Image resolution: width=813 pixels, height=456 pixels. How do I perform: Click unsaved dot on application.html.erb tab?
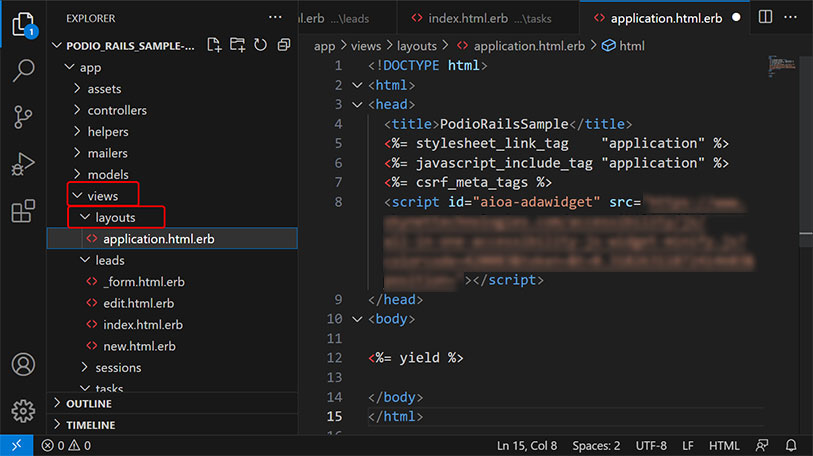(x=736, y=18)
